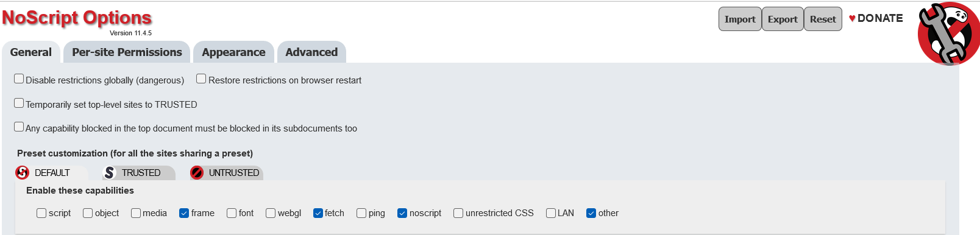This screenshot has height=235, width=980.
Task: Switch to the Per-site Permissions tab
Action: click(127, 52)
